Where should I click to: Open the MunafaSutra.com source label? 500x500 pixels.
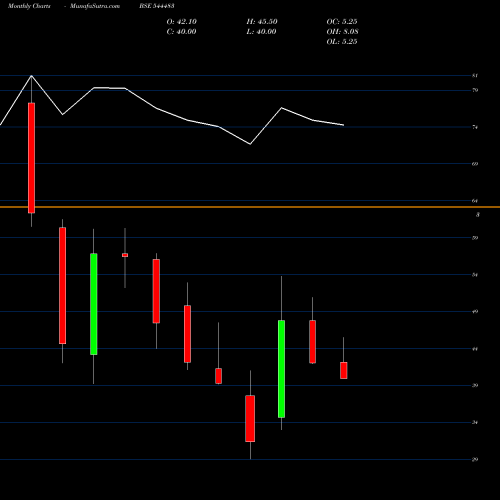point(95,6)
